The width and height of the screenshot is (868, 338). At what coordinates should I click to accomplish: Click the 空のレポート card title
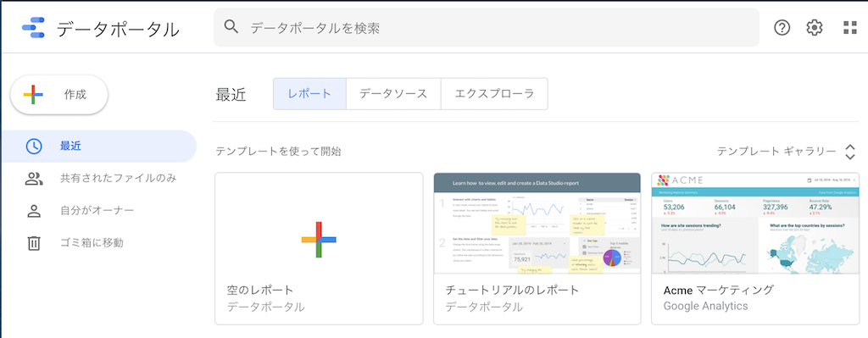(x=260, y=290)
